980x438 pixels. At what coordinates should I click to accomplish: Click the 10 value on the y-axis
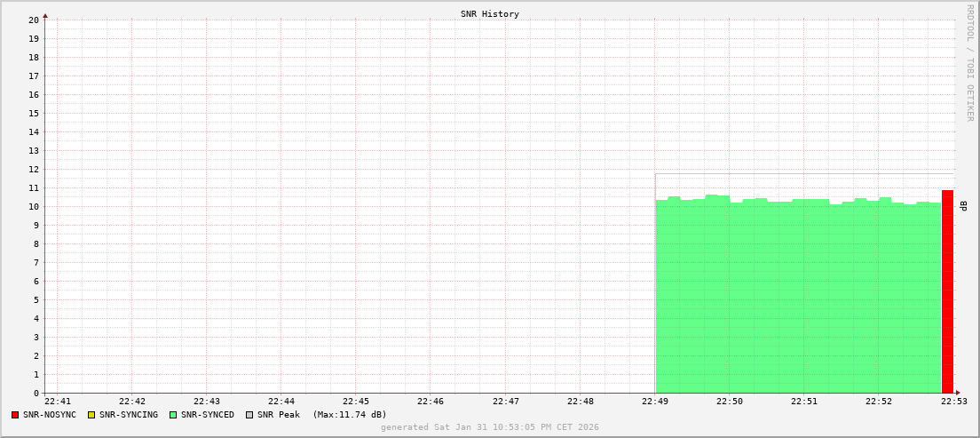click(33, 207)
